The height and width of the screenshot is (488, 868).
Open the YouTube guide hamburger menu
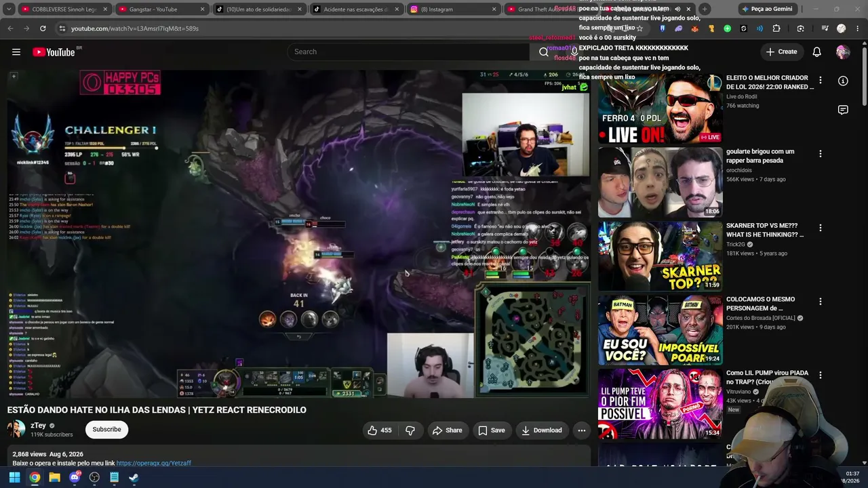point(16,52)
